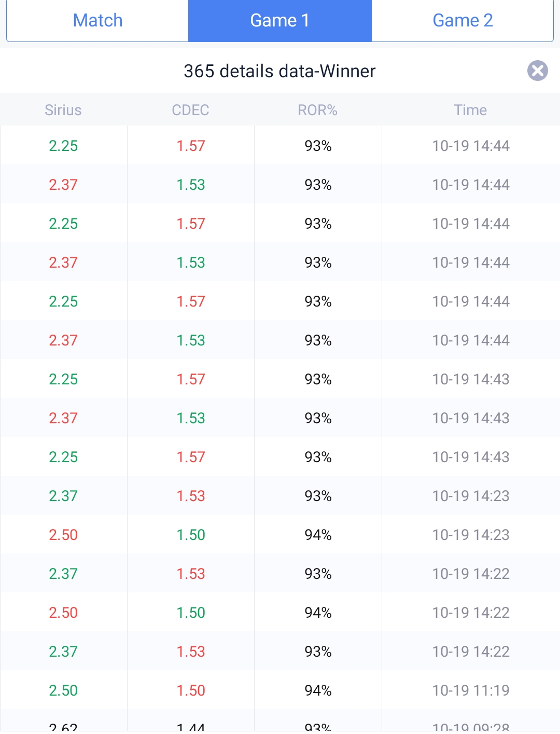This screenshot has width=560, height=734.
Task: Tap Sirius 2.37 odds at 10-19 14:43
Action: (x=63, y=418)
